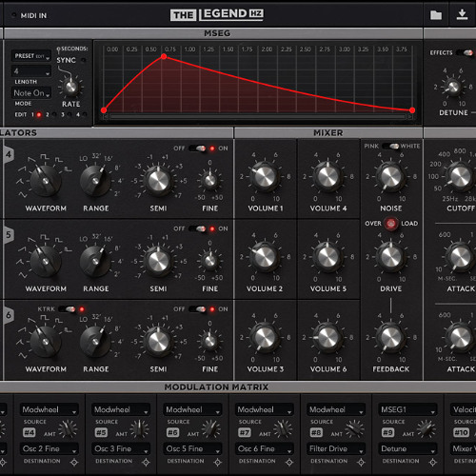This screenshot has width=476, height=476.
Task: Select MSEG EDIT 1
Action: click(x=39, y=114)
